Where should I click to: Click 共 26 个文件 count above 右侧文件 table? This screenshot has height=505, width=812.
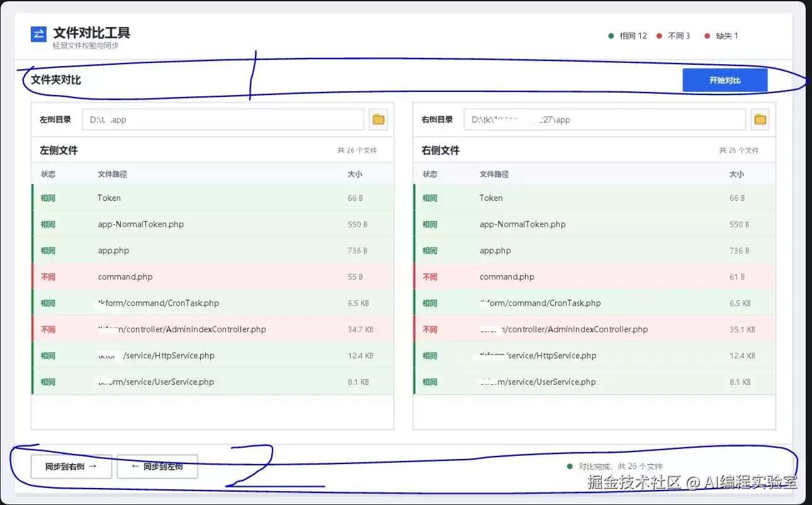pyautogui.click(x=739, y=150)
